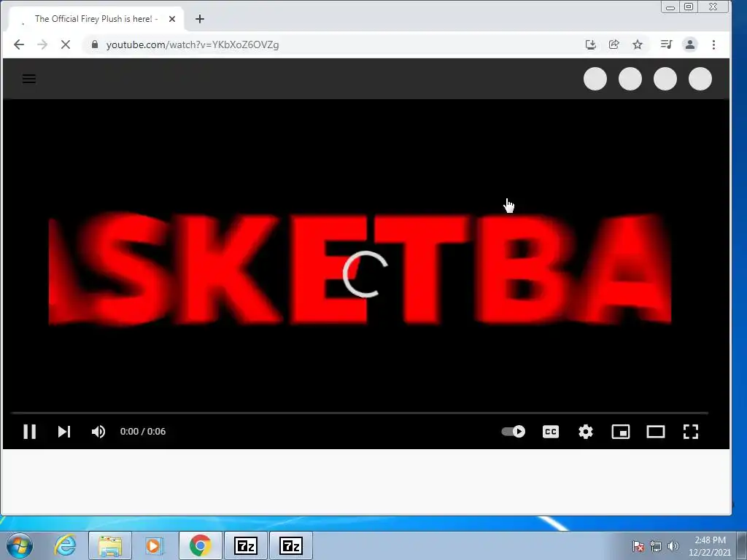Enable miniplayer mode
Viewport: 747px width, 560px height.
[621, 432]
